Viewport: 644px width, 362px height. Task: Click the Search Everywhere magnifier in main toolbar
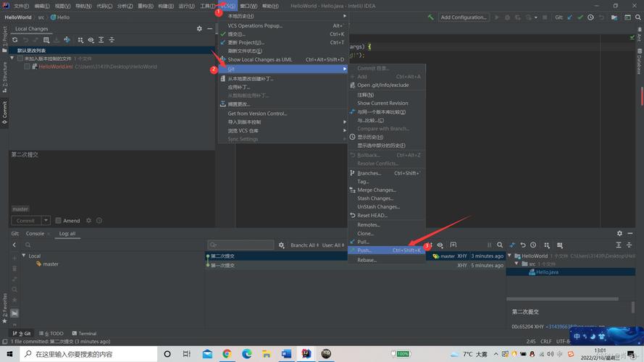[x=637, y=17]
